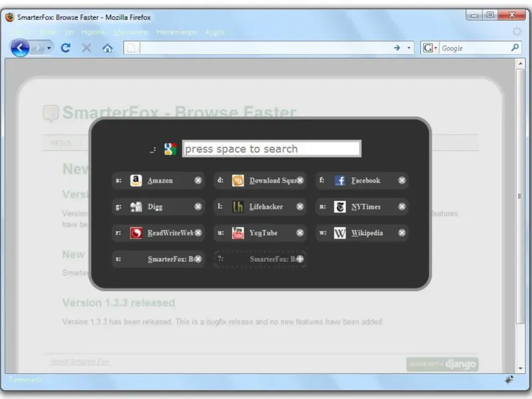This screenshot has height=399, width=532.
Task: Click the Lifehacker logo icon
Action: pyautogui.click(x=238, y=207)
